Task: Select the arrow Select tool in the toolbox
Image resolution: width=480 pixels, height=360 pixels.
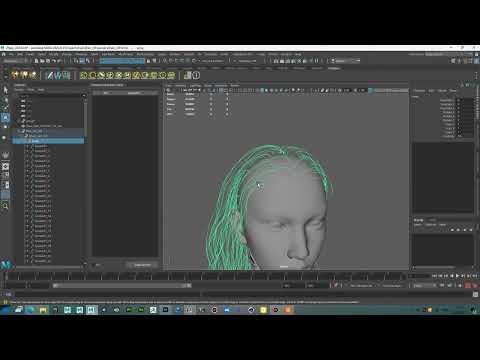Action: point(5,90)
